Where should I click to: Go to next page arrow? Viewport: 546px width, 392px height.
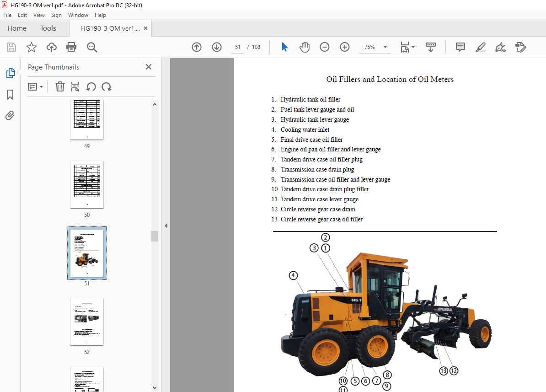(217, 47)
